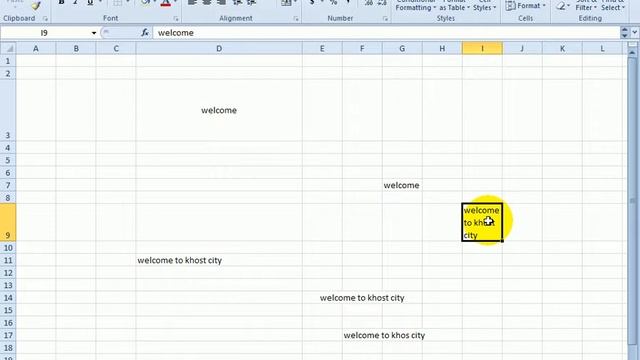Select column J header
Image resolution: width=640 pixels, height=360 pixels.
[522, 49]
